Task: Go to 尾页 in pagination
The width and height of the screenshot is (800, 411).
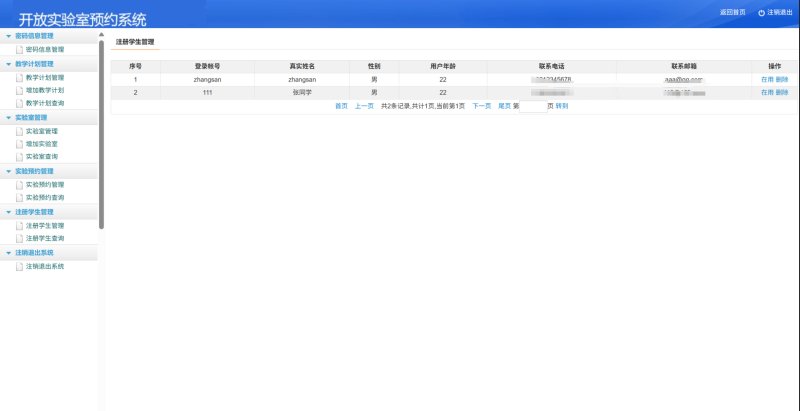Action: pyautogui.click(x=504, y=106)
